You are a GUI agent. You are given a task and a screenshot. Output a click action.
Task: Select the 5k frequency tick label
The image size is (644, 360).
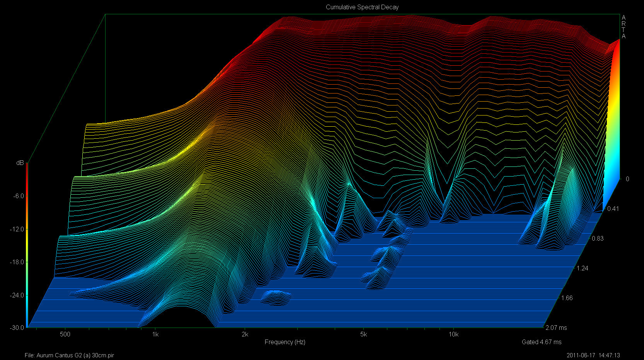coord(364,334)
